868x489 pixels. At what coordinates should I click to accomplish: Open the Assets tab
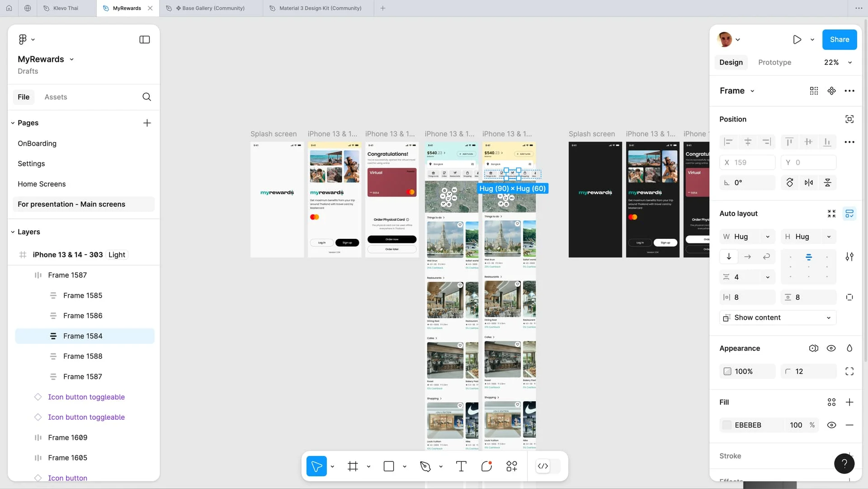pyautogui.click(x=56, y=97)
